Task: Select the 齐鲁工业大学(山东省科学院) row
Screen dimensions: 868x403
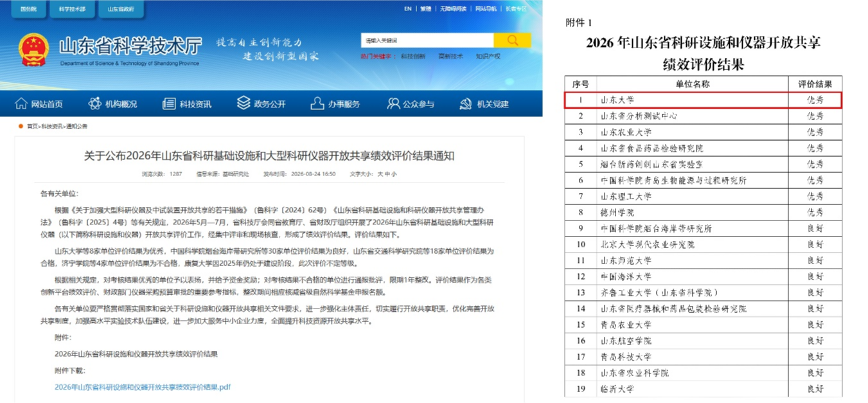Action: (x=704, y=293)
